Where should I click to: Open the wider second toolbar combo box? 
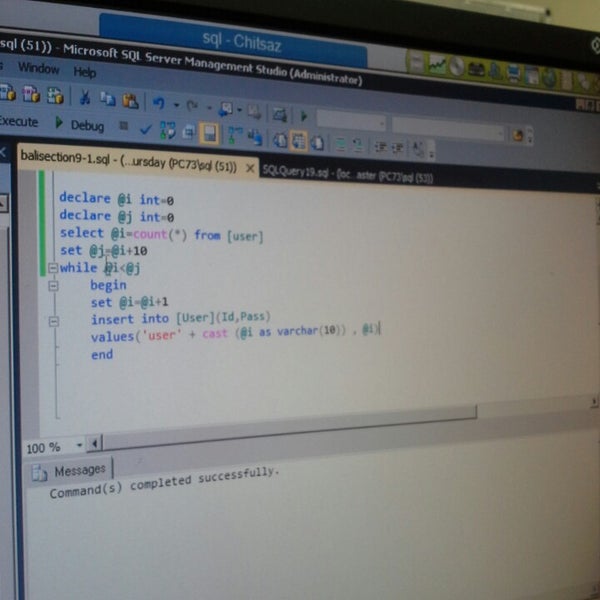coord(448,130)
